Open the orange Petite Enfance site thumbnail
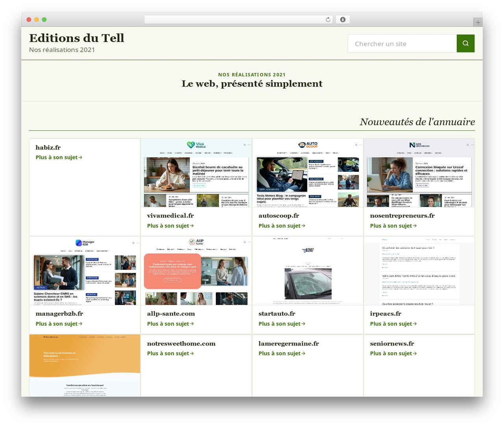The height and width of the screenshot is (427, 504). 85,366
